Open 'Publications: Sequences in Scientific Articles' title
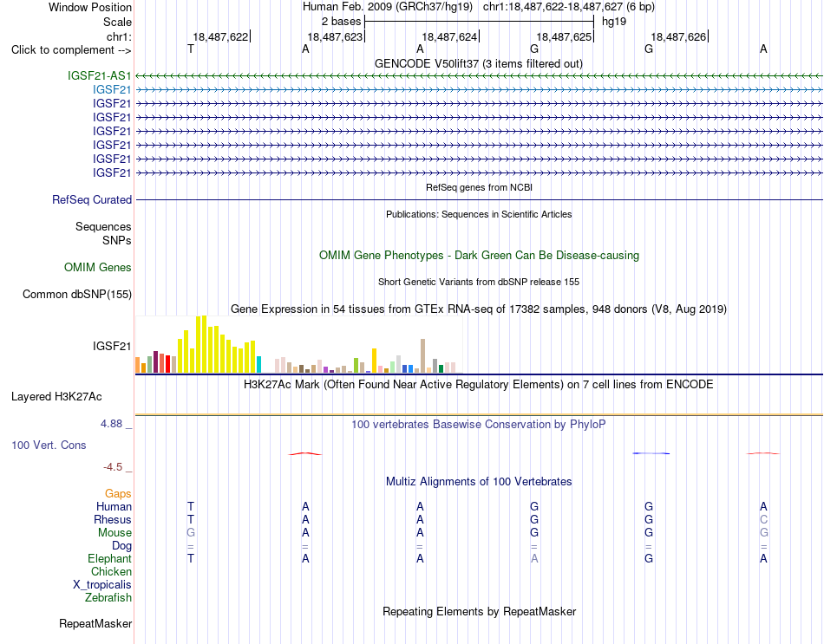The width and height of the screenshot is (824, 644). [479, 214]
